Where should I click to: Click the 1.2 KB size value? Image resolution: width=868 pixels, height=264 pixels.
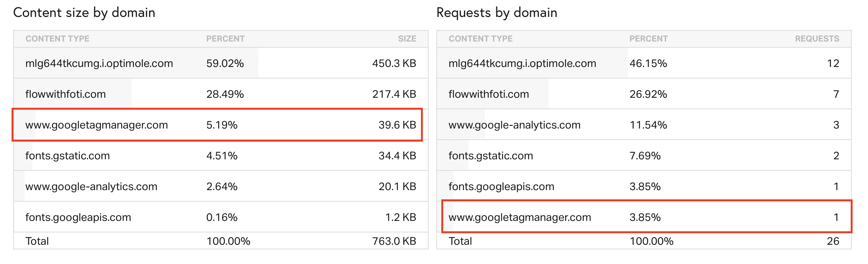point(401,217)
